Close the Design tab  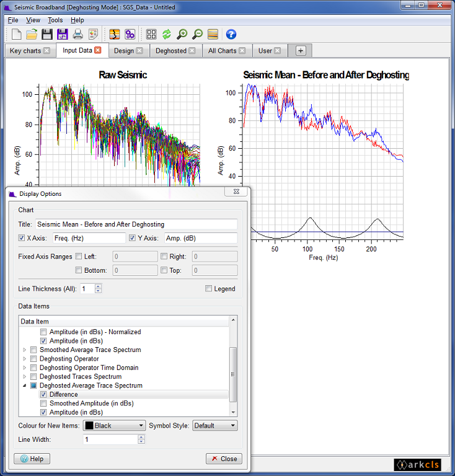point(139,51)
